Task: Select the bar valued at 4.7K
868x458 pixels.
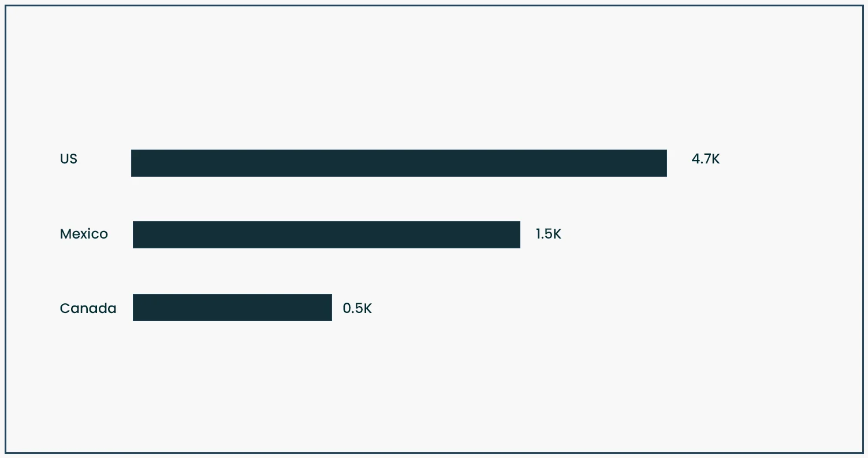Action: coord(398,163)
